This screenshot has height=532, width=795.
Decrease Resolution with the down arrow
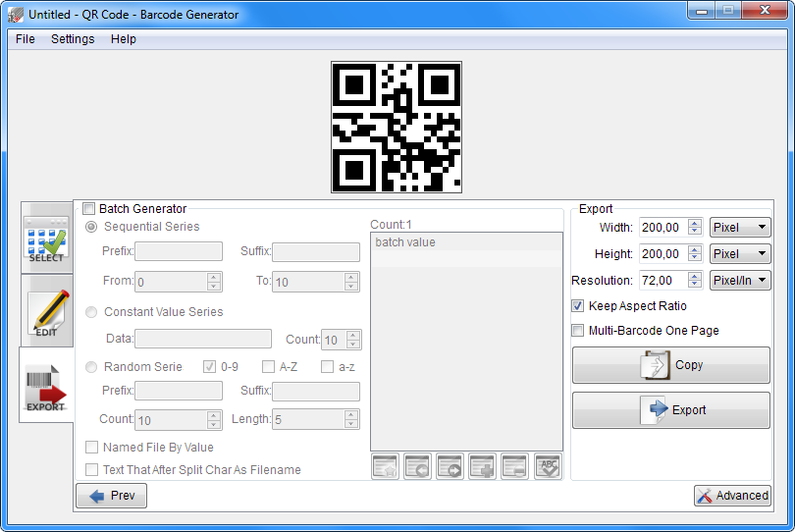(x=695, y=284)
